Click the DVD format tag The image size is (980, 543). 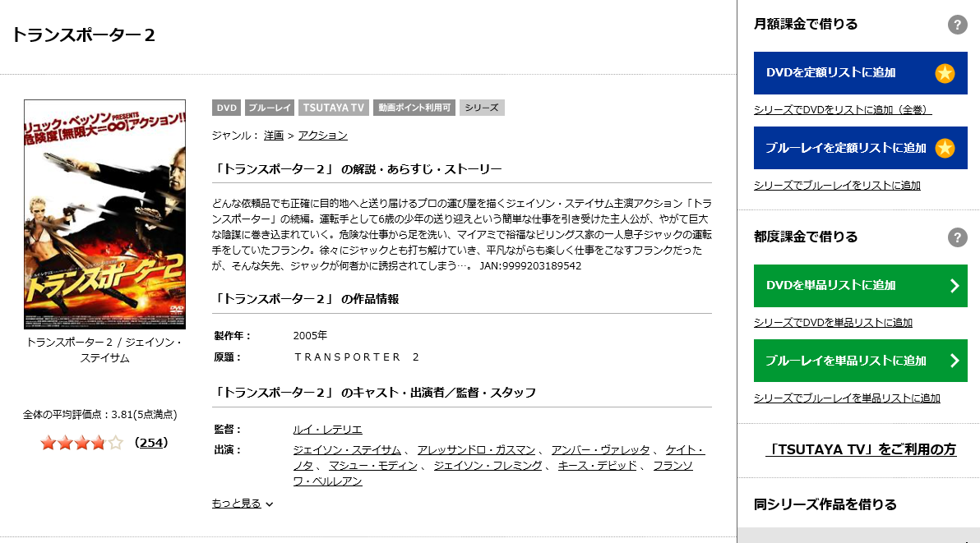coord(226,108)
